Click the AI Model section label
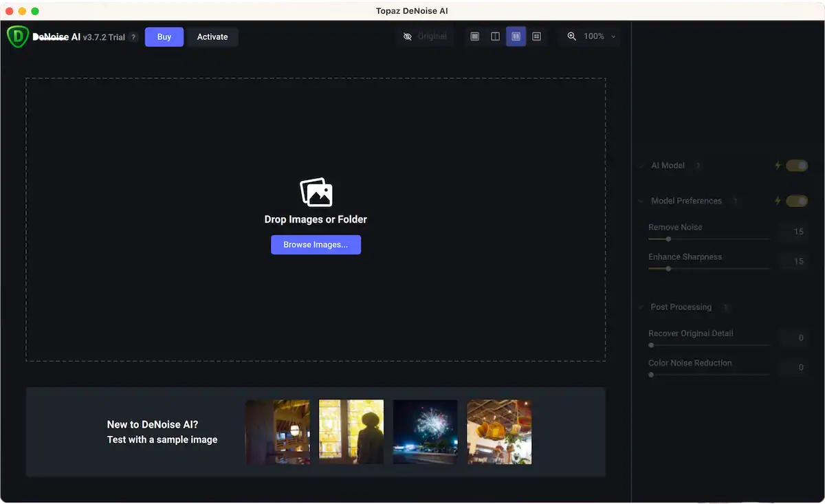 [x=668, y=166]
